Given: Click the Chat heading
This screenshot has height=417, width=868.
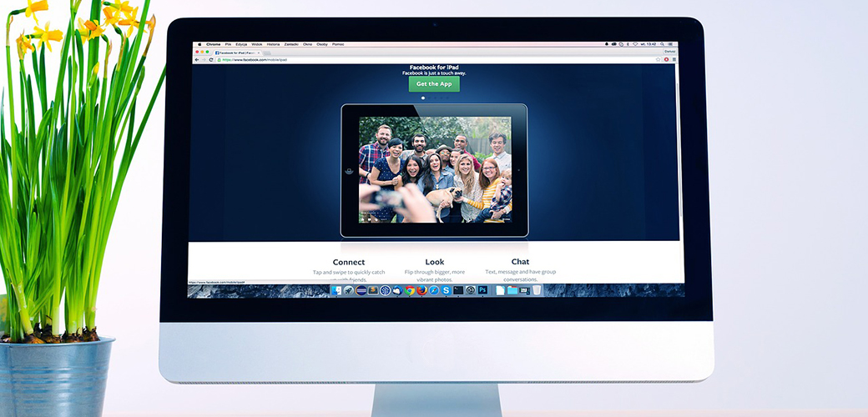Looking at the screenshot, I should point(520,262).
